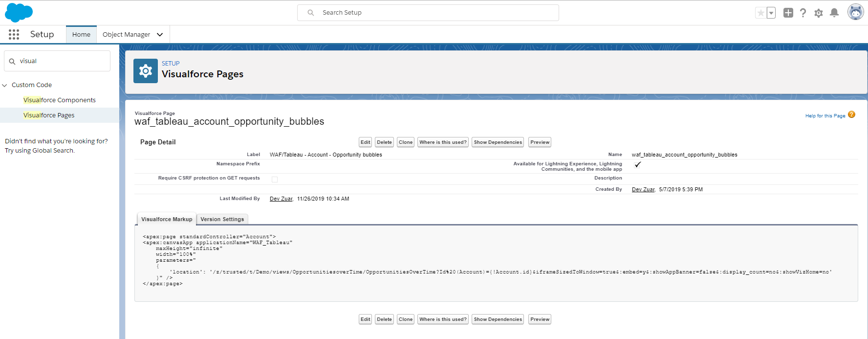868x339 pixels.
Task: Open the help question mark icon
Action: click(803, 13)
